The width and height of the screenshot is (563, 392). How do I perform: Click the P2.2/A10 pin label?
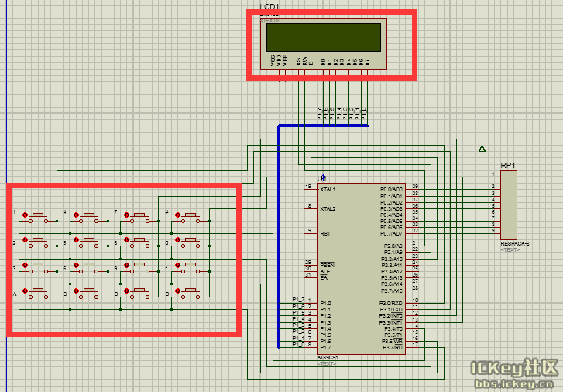(392, 259)
